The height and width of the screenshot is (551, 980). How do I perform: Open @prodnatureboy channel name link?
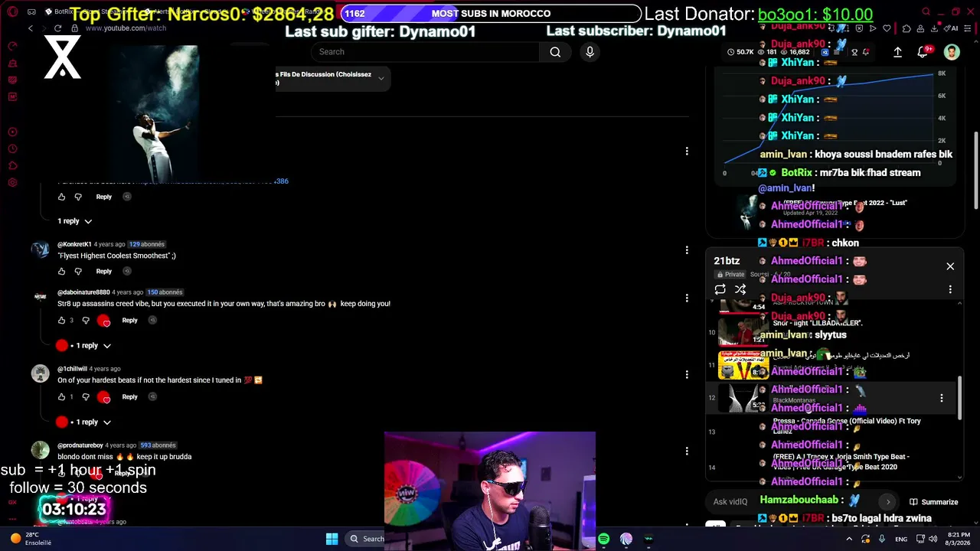[x=80, y=445]
